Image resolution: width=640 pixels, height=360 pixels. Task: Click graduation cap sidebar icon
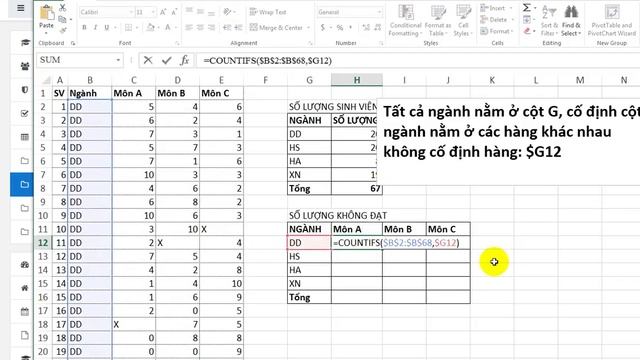point(25,42)
